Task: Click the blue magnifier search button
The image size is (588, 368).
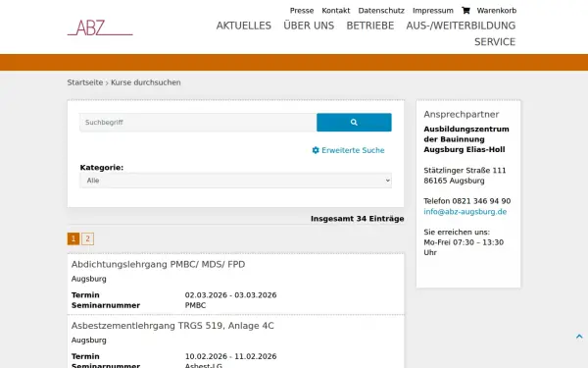Action: pyautogui.click(x=354, y=123)
